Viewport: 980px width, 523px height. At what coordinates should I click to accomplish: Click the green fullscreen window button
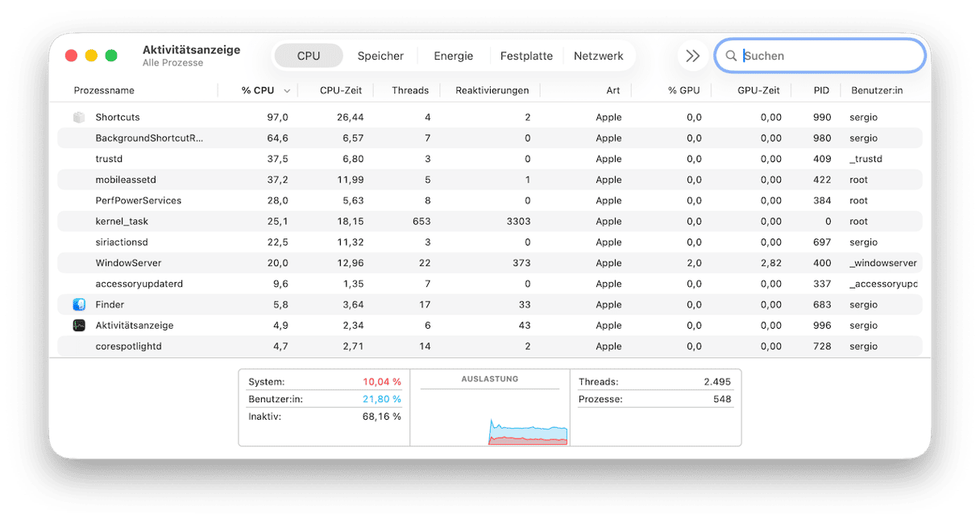coord(111,56)
